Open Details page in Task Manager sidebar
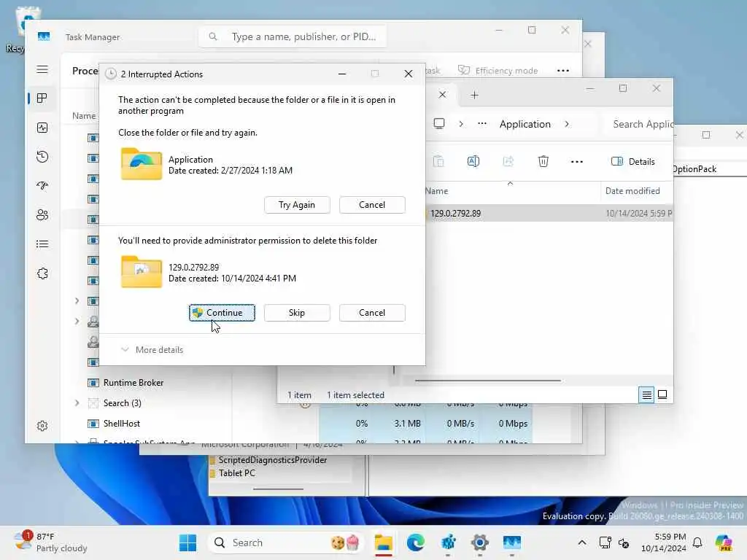Screen dimensions: 747x560 [42, 244]
